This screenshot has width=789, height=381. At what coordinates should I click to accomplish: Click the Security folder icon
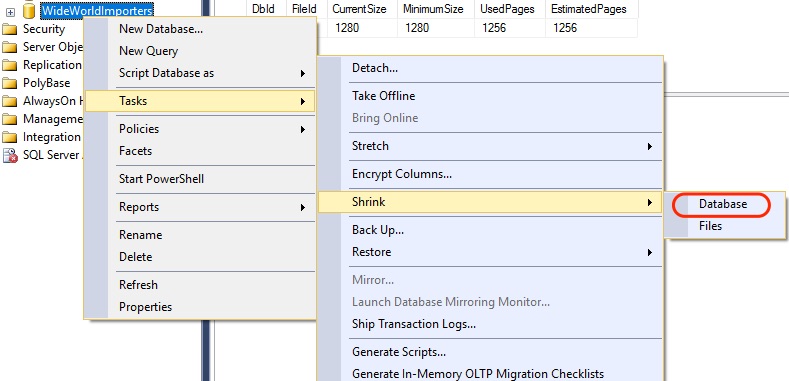coord(10,29)
